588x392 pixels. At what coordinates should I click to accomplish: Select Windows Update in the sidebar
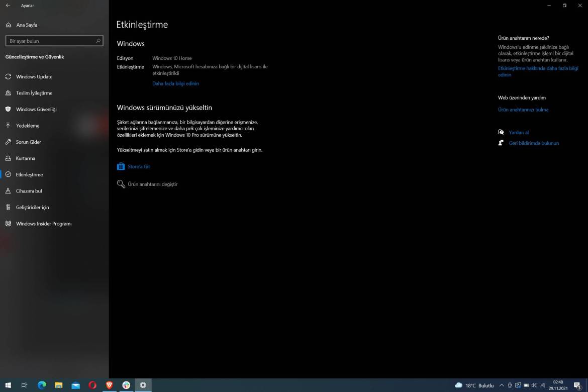point(35,76)
